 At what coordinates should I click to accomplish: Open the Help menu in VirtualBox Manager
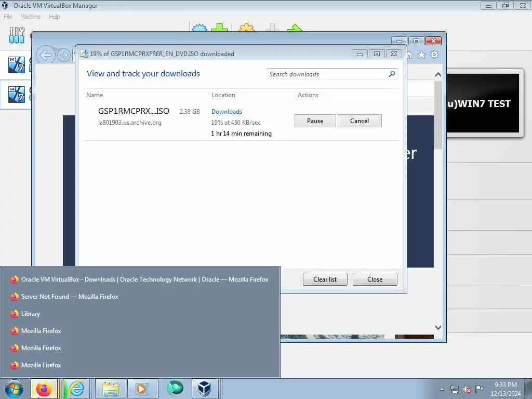54,17
